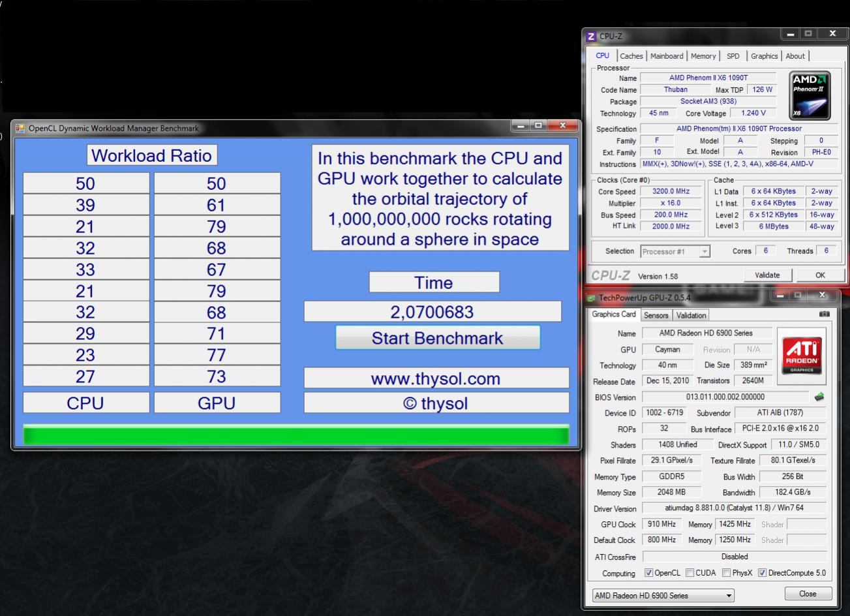
Task: Open the Mainboard tab in CPU-Z
Action: 667,56
